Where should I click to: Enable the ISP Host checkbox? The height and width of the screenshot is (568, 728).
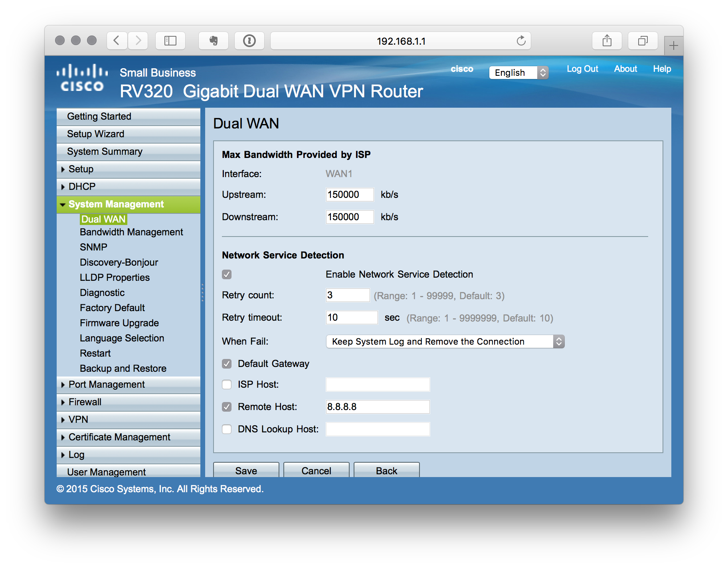click(x=227, y=385)
